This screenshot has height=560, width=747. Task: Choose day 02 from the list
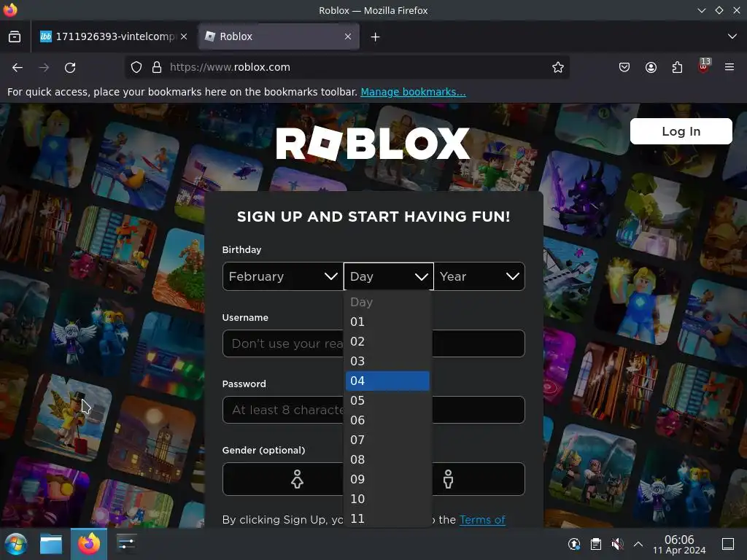pos(387,341)
